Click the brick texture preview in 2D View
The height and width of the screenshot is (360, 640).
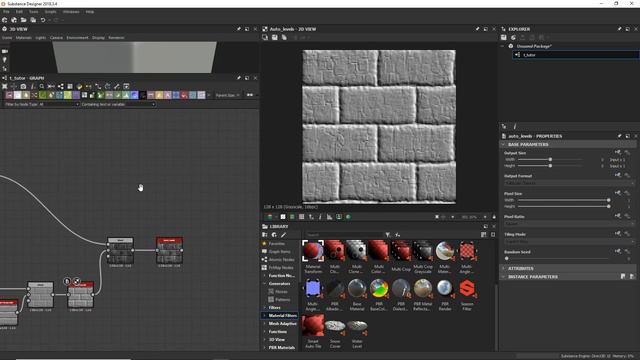coord(379,127)
